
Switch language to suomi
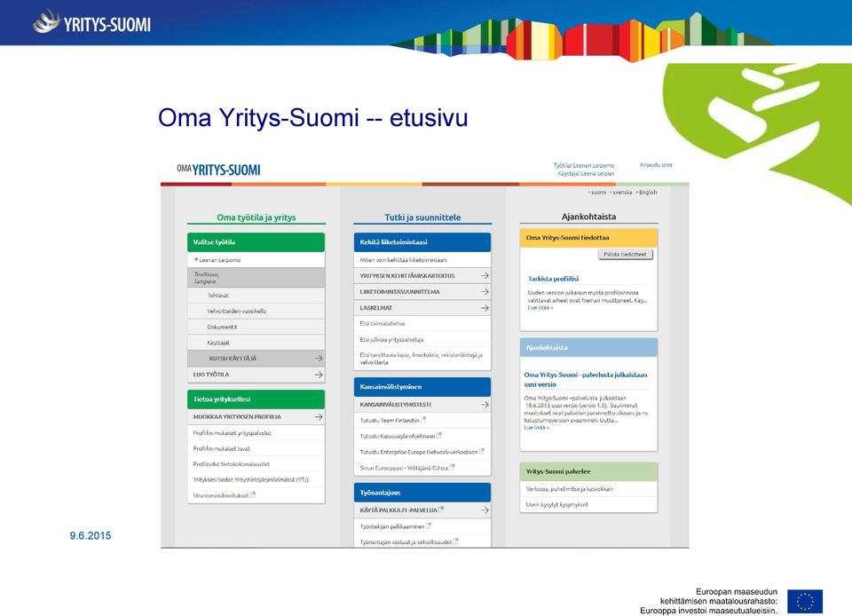tap(598, 193)
